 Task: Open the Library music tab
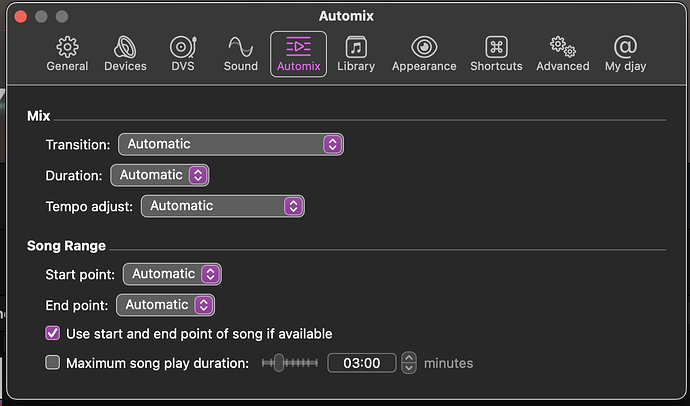[x=356, y=54]
